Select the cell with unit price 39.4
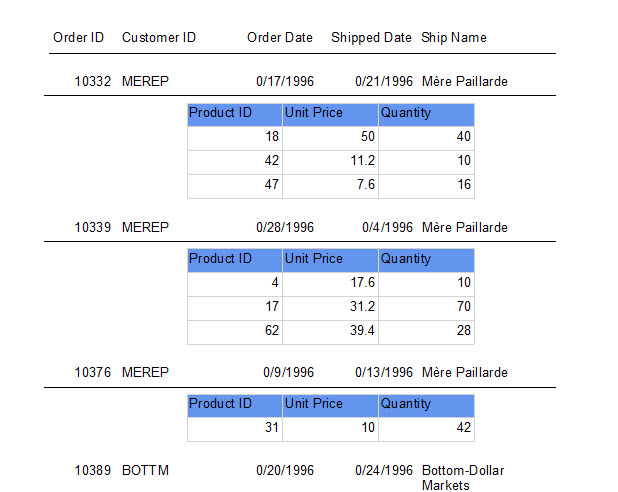This screenshot has height=492, width=618. [330, 331]
